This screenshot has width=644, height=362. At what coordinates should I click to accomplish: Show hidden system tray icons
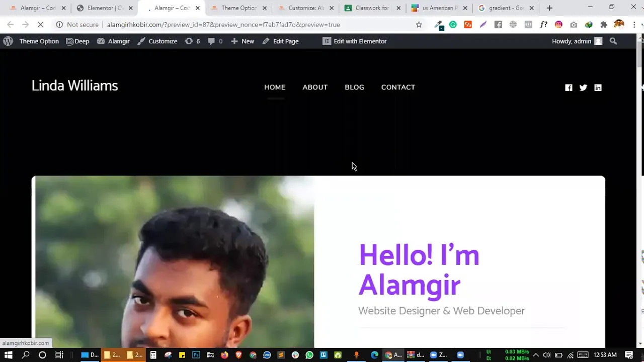536,355
